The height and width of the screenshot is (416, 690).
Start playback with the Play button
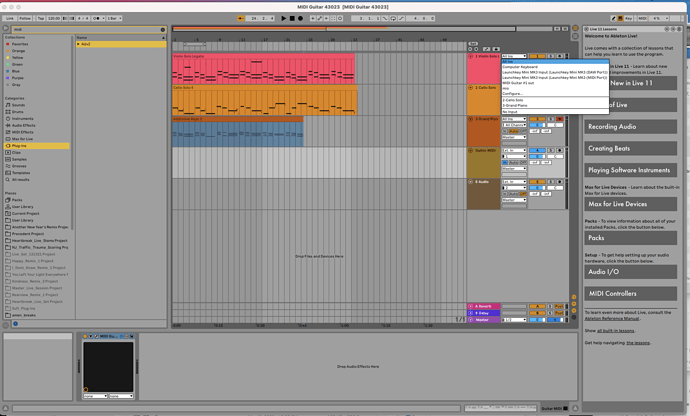click(x=283, y=18)
